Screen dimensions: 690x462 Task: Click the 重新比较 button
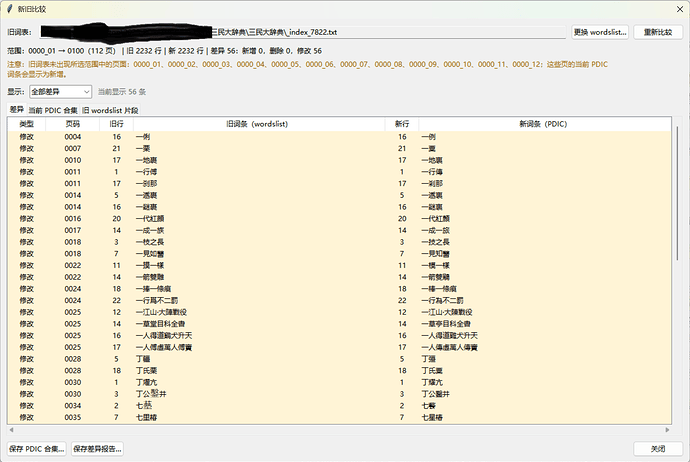click(658, 32)
